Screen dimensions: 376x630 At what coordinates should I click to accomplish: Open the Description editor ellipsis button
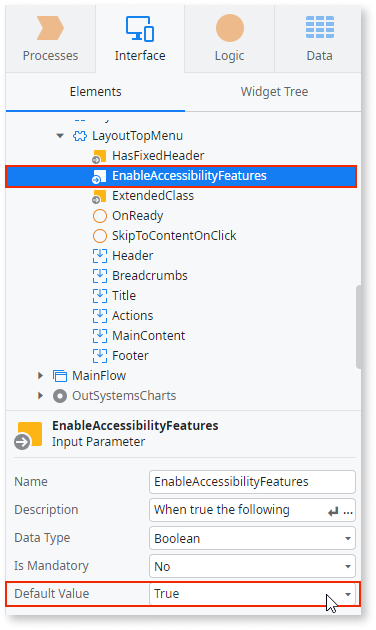pos(348,512)
